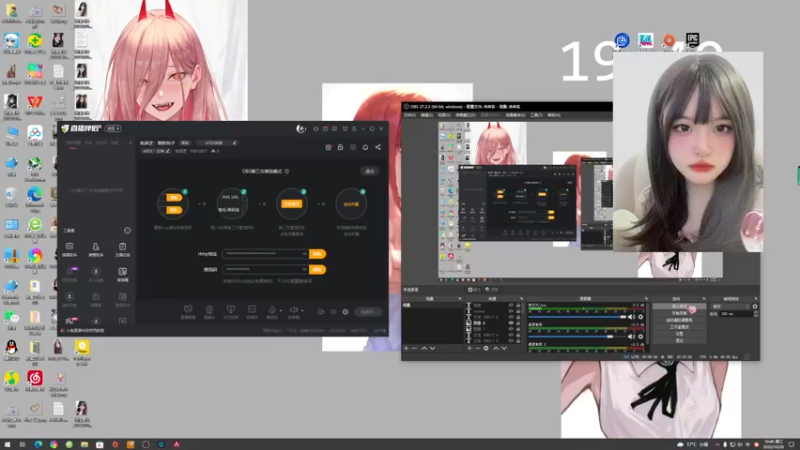Pop out the OBS controls dock panel
800x450 pixels.
coord(704,298)
